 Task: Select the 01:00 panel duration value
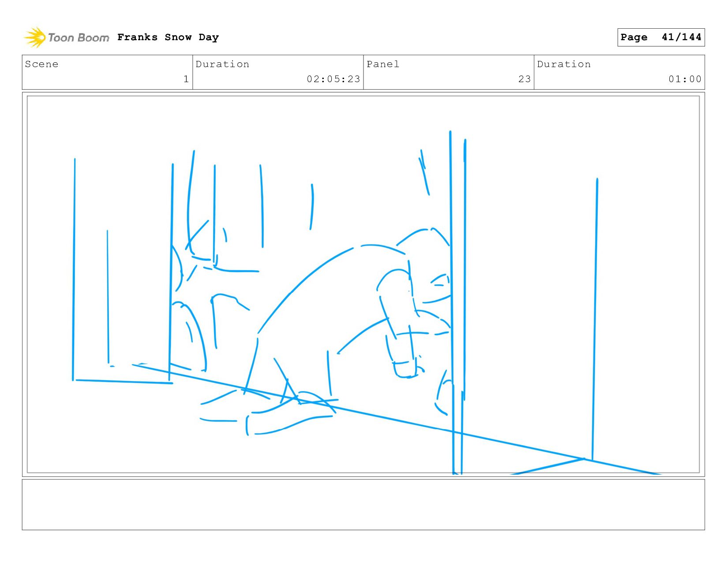point(685,79)
